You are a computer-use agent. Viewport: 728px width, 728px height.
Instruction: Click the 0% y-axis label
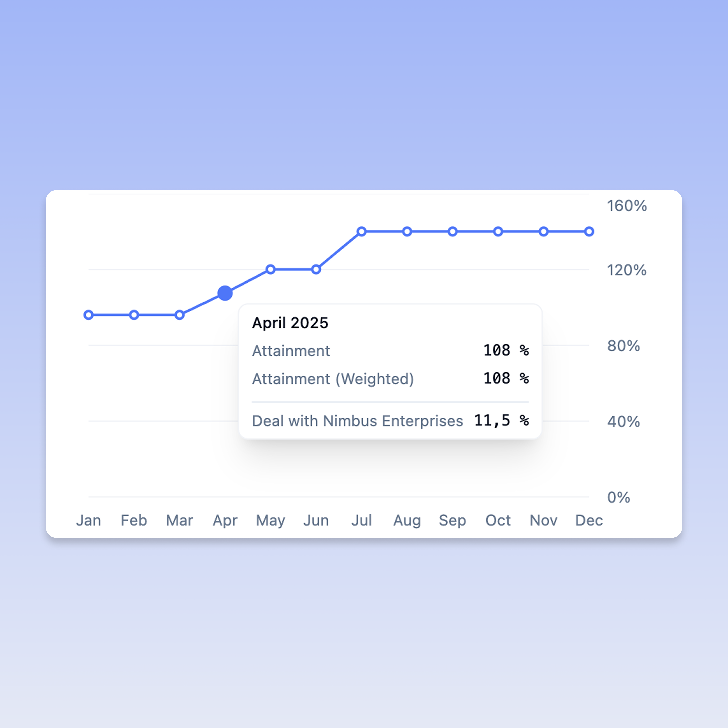click(618, 497)
